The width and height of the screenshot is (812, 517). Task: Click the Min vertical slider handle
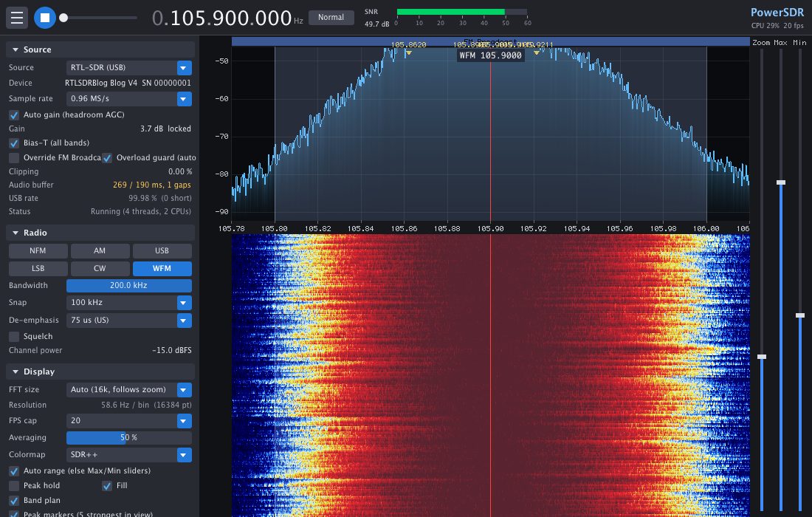[x=800, y=315]
